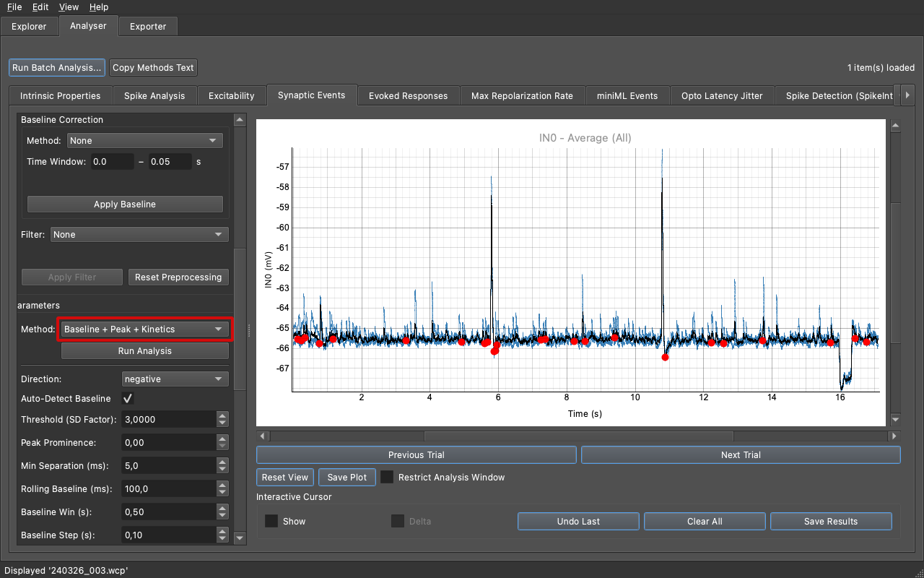This screenshot has height=578, width=924.
Task: Decrease Peak Prominence with down arrow
Action: [x=223, y=447]
